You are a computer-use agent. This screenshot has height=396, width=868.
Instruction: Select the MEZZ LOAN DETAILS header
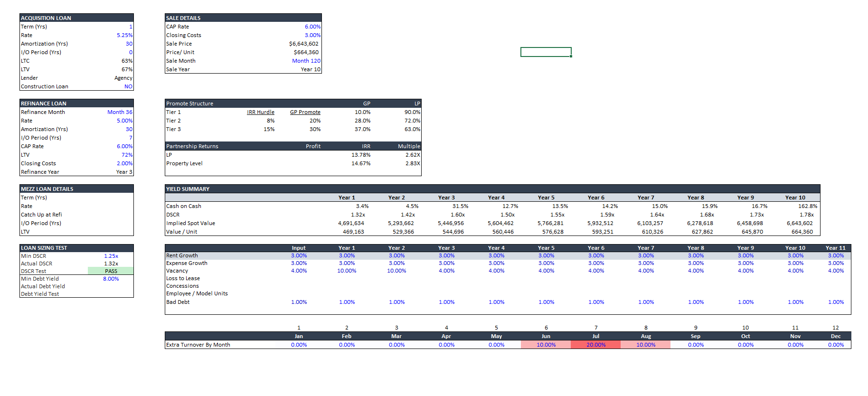[x=76, y=189]
